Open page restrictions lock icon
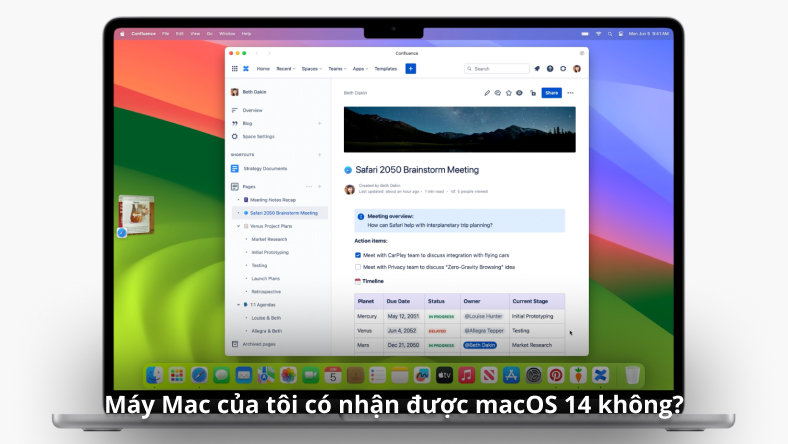 coord(533,93)
